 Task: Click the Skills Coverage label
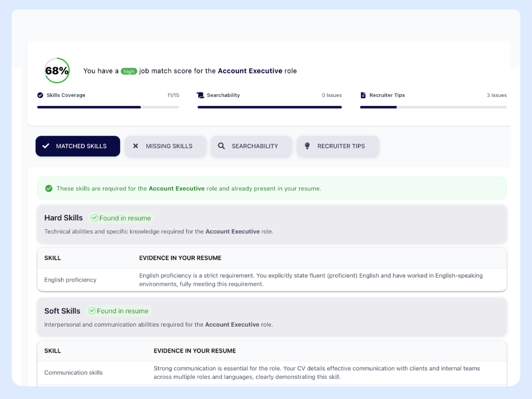(x=66, y=95)
